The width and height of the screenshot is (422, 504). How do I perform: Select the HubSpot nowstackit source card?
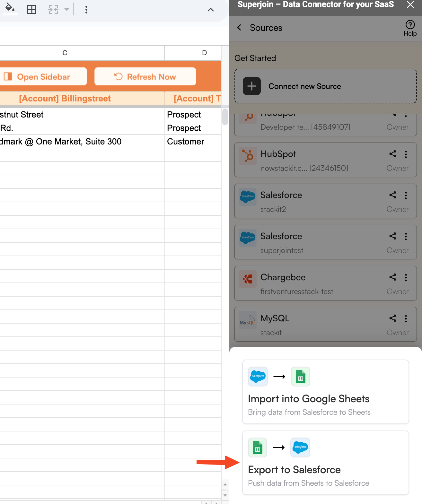326,160
